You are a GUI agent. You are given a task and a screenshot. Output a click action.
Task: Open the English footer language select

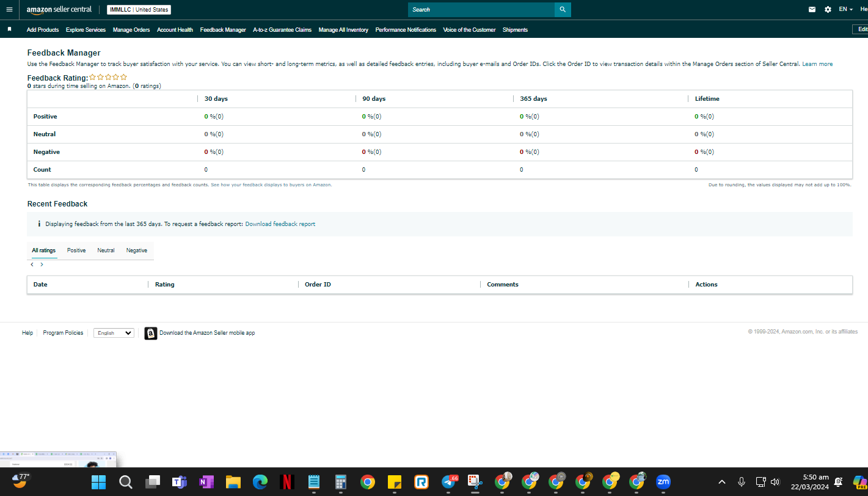point(114,333)
